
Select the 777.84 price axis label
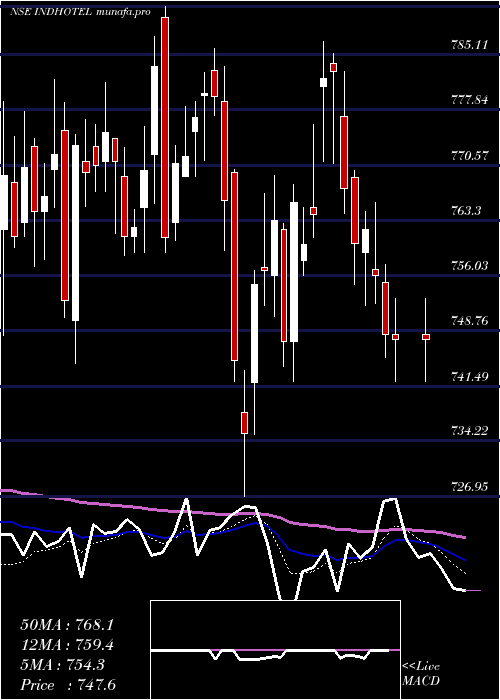pos(469,100)
